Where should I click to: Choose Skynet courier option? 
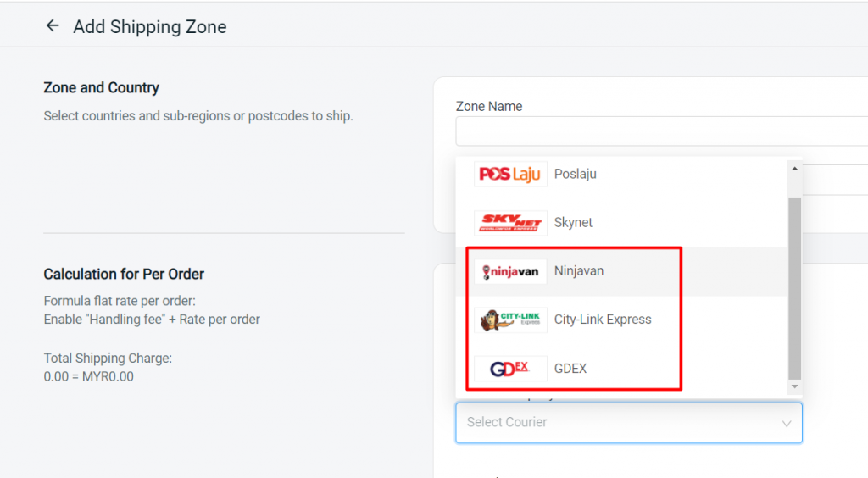pyautogui.click(x=574, y=223)
